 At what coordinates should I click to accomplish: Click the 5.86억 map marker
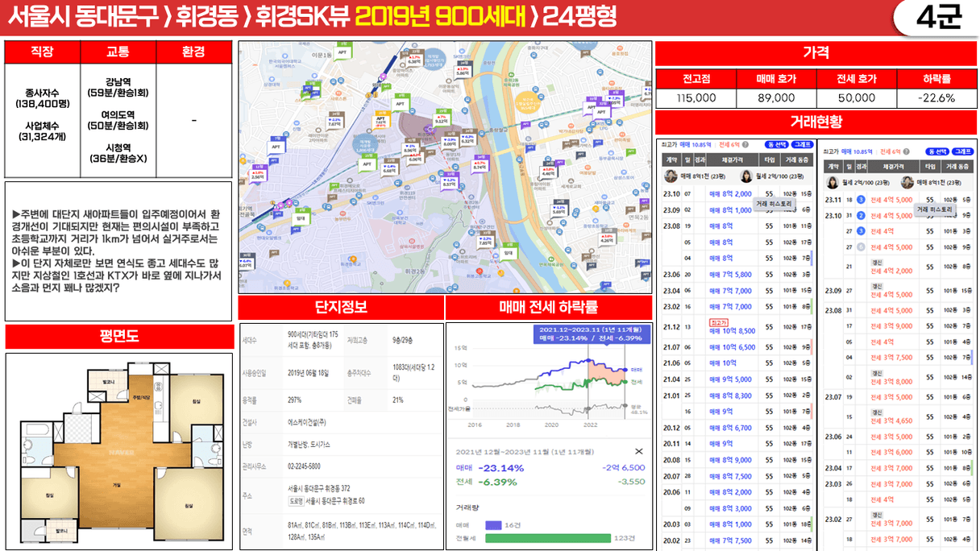(x=463, y=71)
